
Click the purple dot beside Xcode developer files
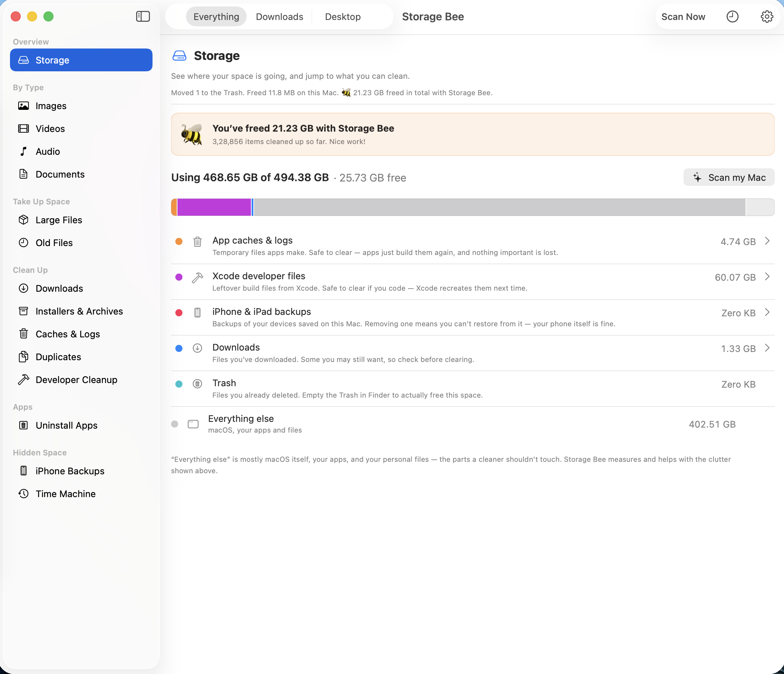click(x=179, y=277)
